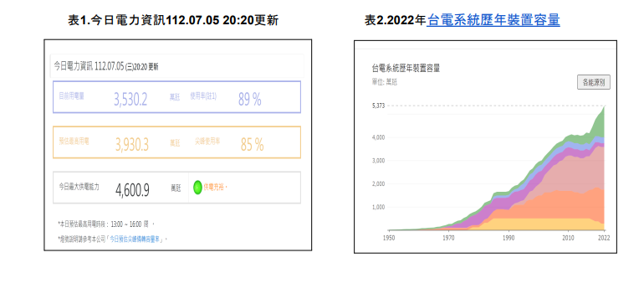The image size is (644, 304).
Task: Click the 目前用電量 3,530.2 value
Action: point(130,99)
